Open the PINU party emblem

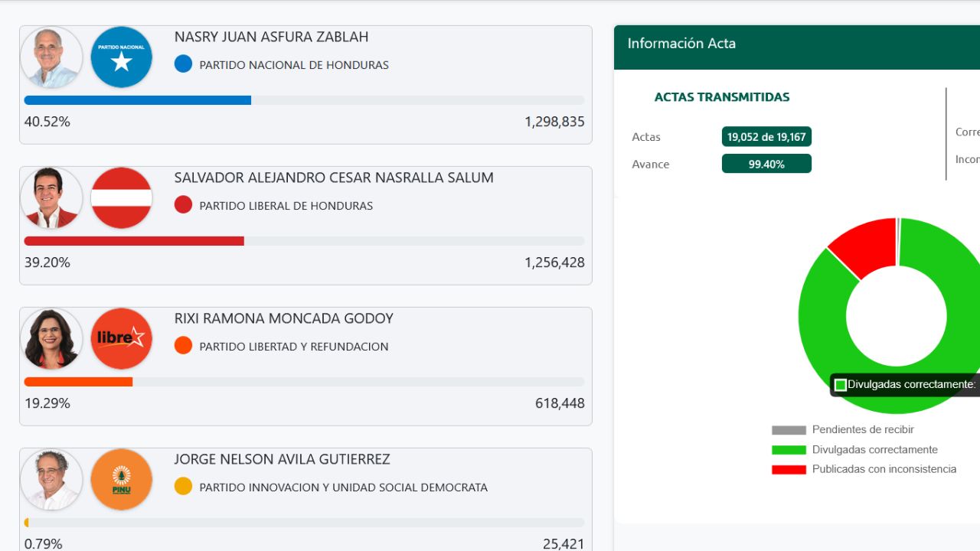click(120, 479)
